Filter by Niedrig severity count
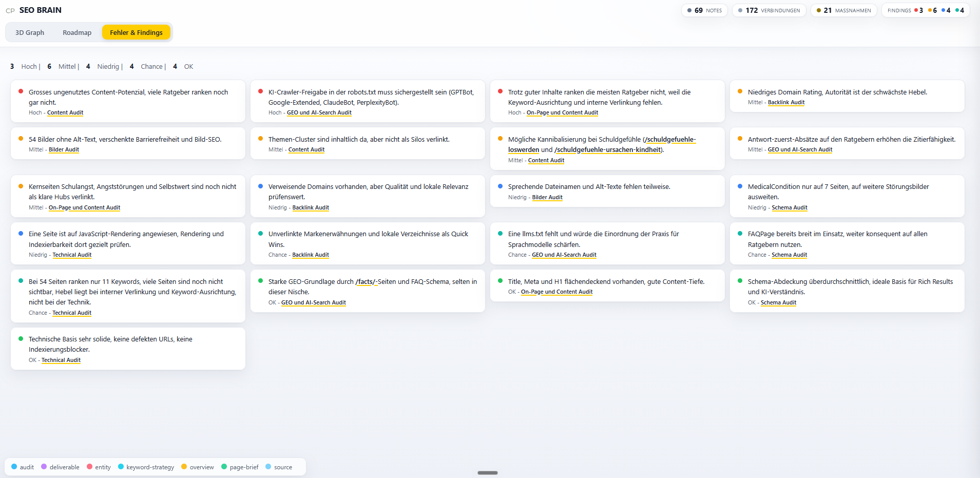980x478 pixels. (104, 67)
